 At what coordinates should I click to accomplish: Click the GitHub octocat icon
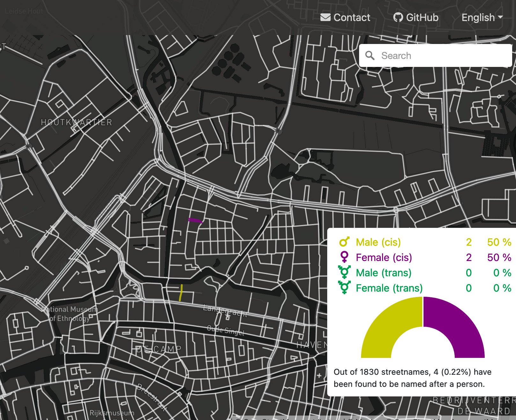(398, 17)
